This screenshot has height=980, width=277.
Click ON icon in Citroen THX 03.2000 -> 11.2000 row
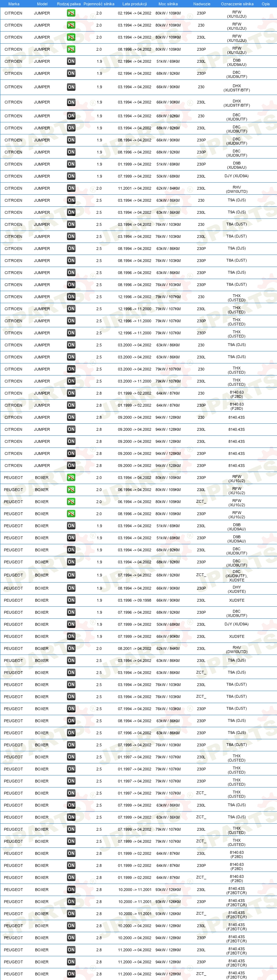click(x=71, y=381)
